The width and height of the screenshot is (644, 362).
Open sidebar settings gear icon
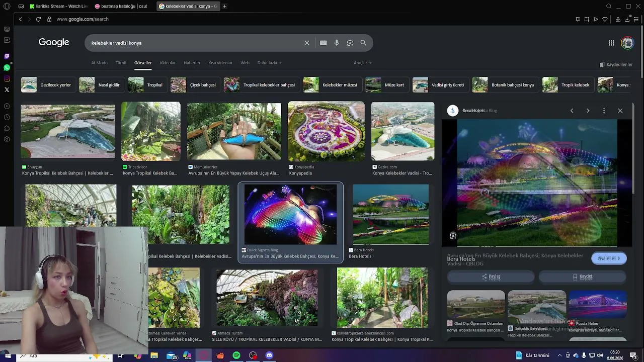[7, 139]
